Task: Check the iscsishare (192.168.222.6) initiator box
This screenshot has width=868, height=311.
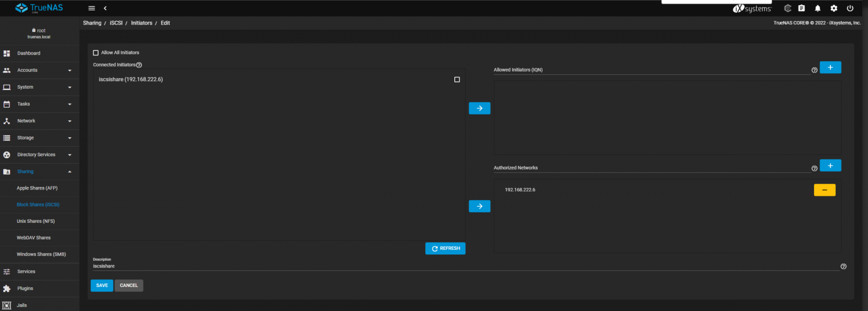Action: [457, 79]
